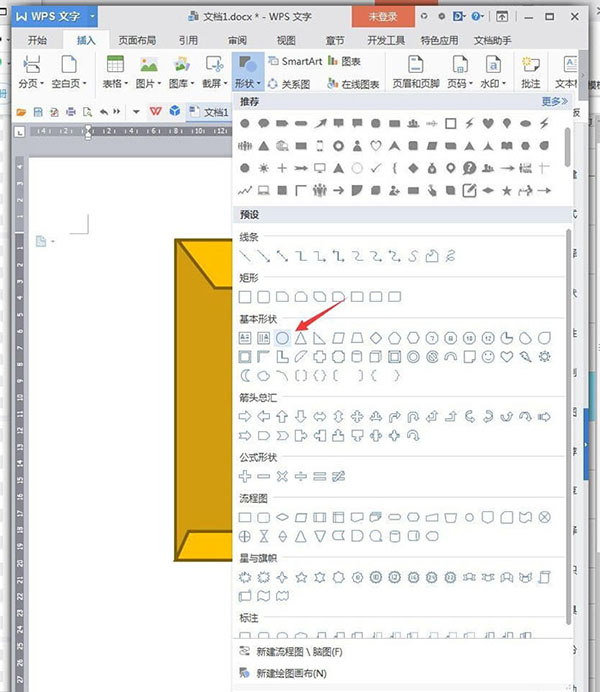Image resolution: width=600 pixels, height=692 pixels.
Task: Click 更多 to see more shapes
Action: (555, 102)
